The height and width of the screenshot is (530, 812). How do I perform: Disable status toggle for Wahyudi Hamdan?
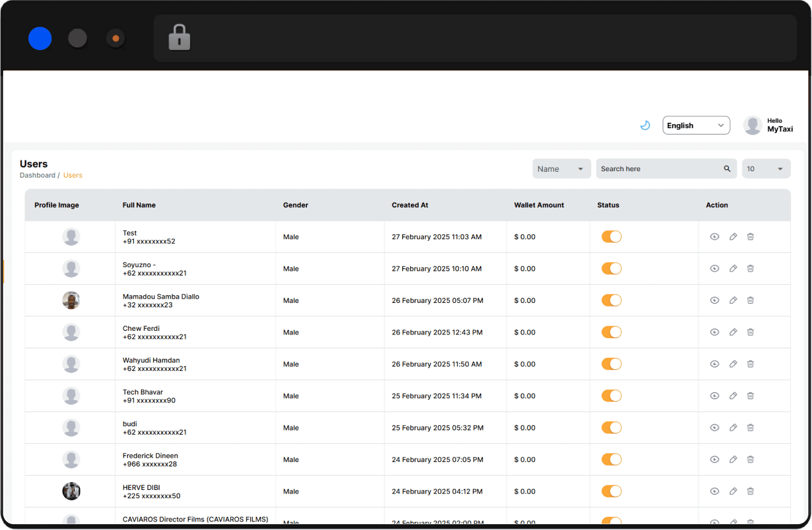point(611,364)
